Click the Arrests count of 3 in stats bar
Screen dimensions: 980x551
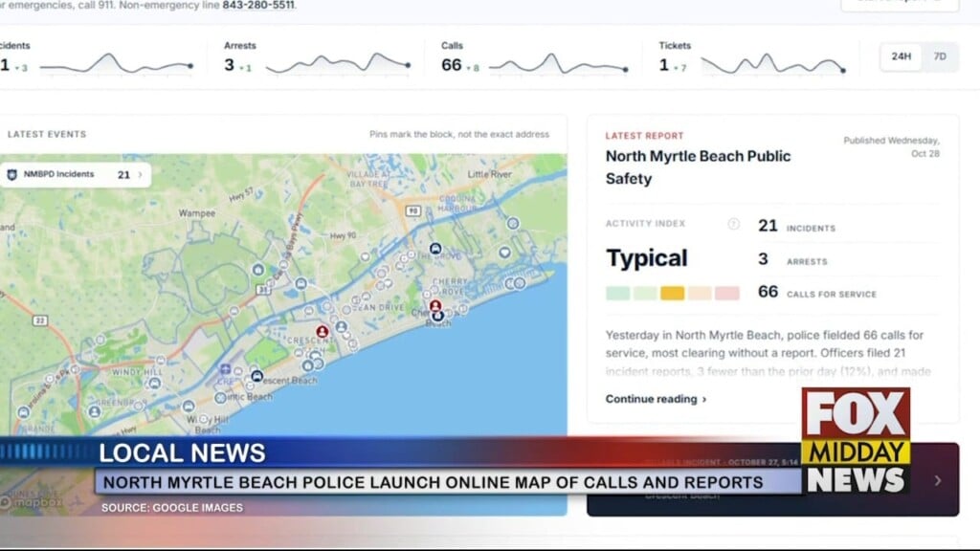(230, 65)
